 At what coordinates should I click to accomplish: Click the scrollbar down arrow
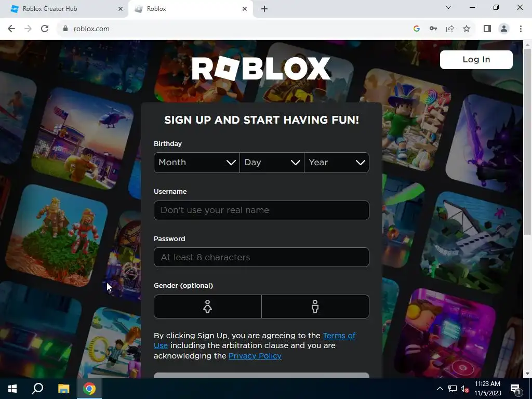point(527,374)
